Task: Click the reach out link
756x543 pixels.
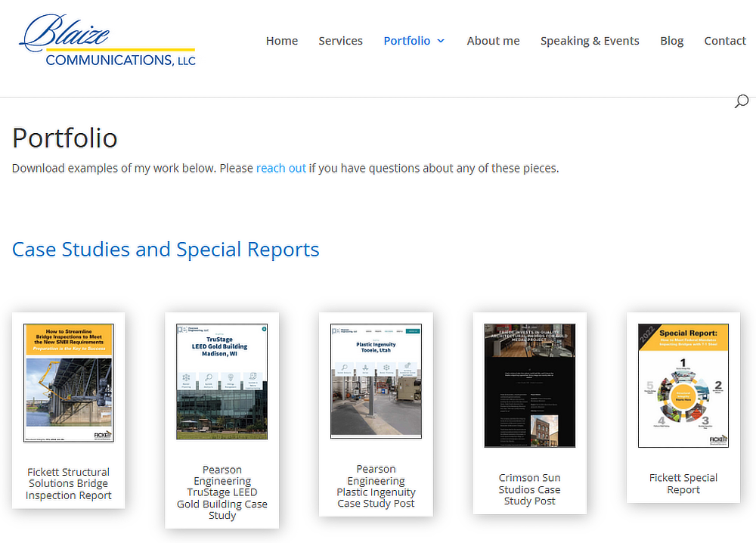Action: coord(280,168)
